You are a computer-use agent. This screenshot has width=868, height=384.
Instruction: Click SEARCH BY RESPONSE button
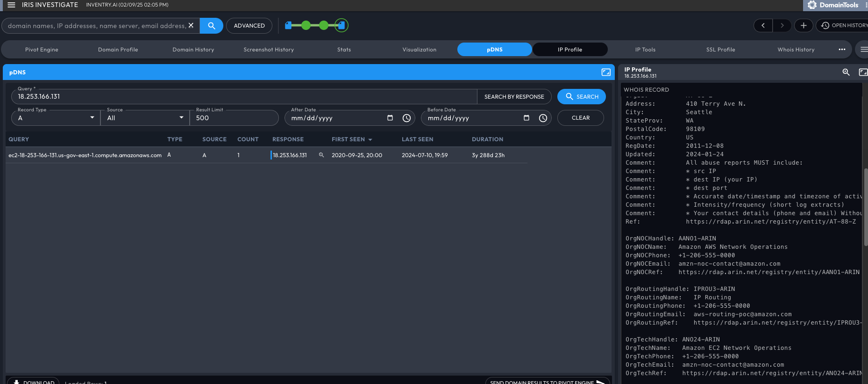point(514,97)
